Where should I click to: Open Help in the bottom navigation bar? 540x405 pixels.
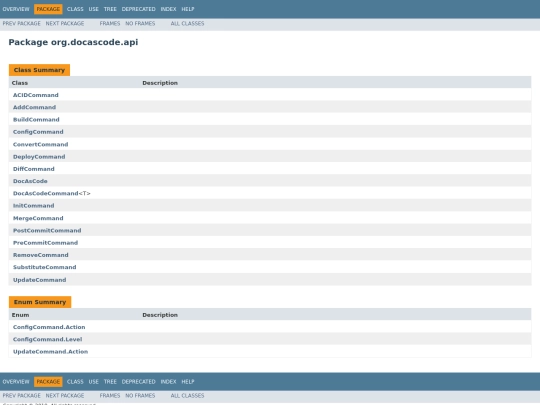click(188, 382)
